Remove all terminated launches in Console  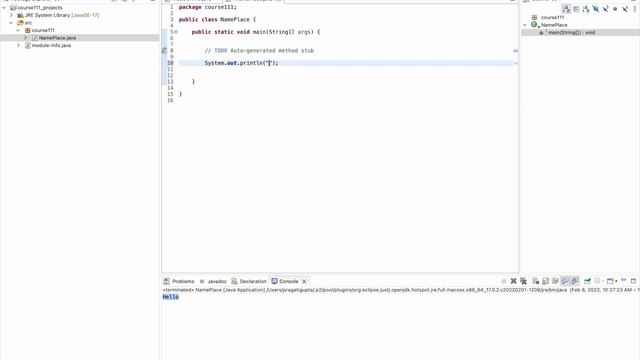(523, 281)
